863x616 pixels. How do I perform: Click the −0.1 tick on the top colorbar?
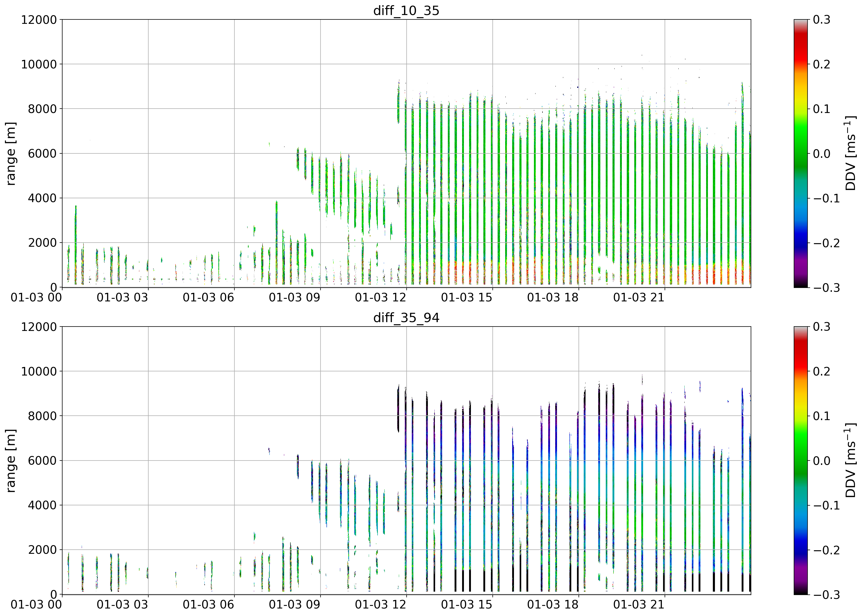click(826, 198)
